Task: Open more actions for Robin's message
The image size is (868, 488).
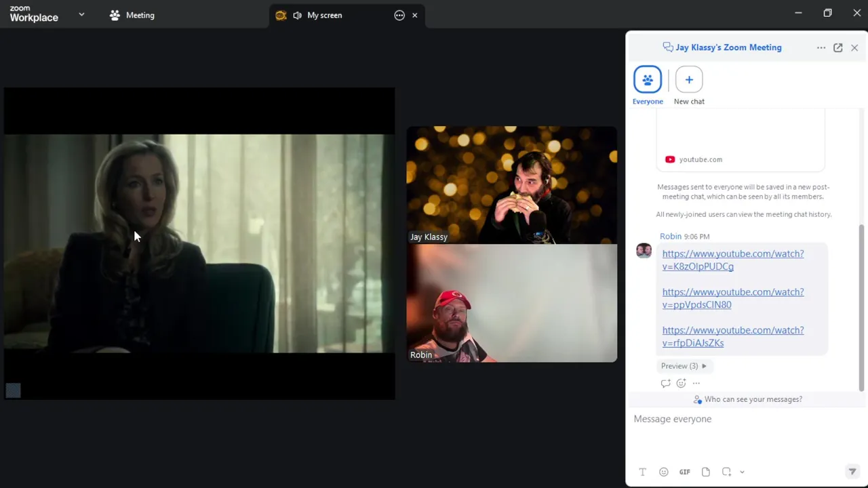Action: point(696,383)
